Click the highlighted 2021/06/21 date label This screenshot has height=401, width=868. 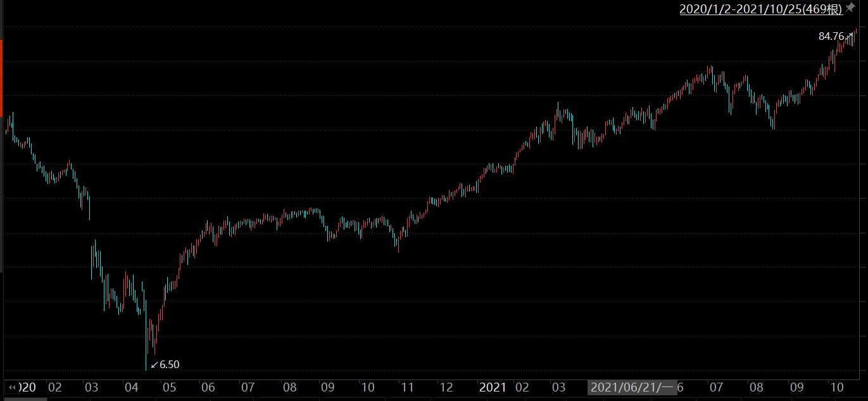631,387
